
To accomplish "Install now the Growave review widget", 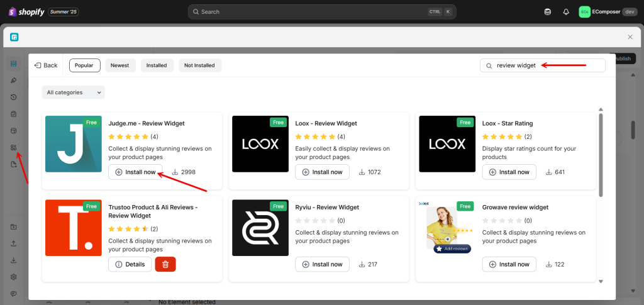I will [509, 264].
